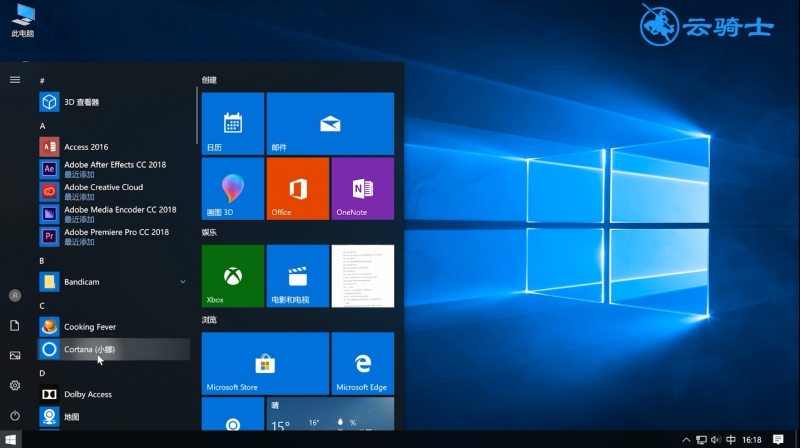800x448 pixels.
Task: Click the app list scrollbar
Action: (x=196, y=115)
